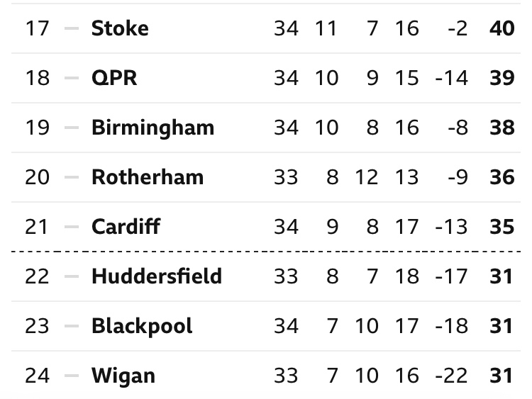The image size is (532, 399).
Task: Click Wigan's goal difference of -22
Action: 452,375
